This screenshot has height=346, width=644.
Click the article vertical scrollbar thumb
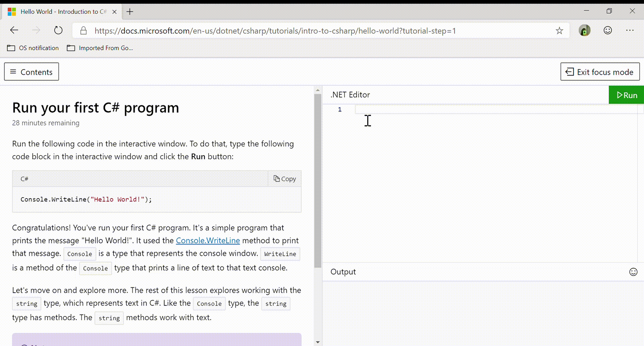tap(318, 181)
